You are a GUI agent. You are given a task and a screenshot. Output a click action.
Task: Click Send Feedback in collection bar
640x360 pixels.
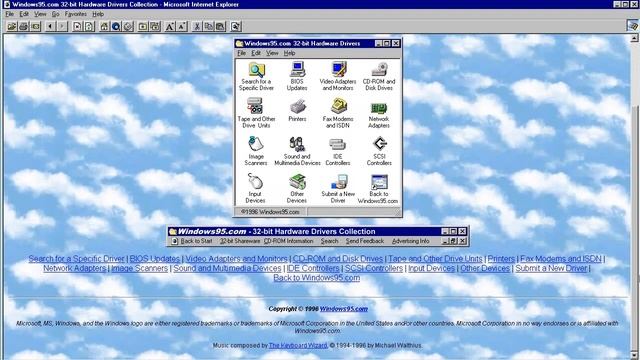point(364,241)
